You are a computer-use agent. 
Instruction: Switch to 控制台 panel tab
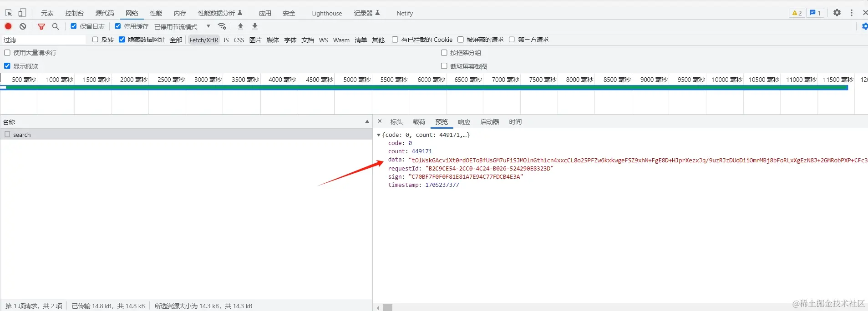[x=74, y=13]
